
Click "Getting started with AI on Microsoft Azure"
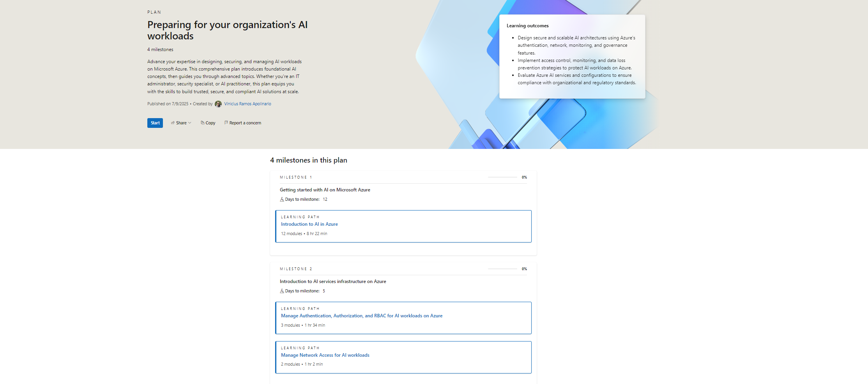pos(325,190)
